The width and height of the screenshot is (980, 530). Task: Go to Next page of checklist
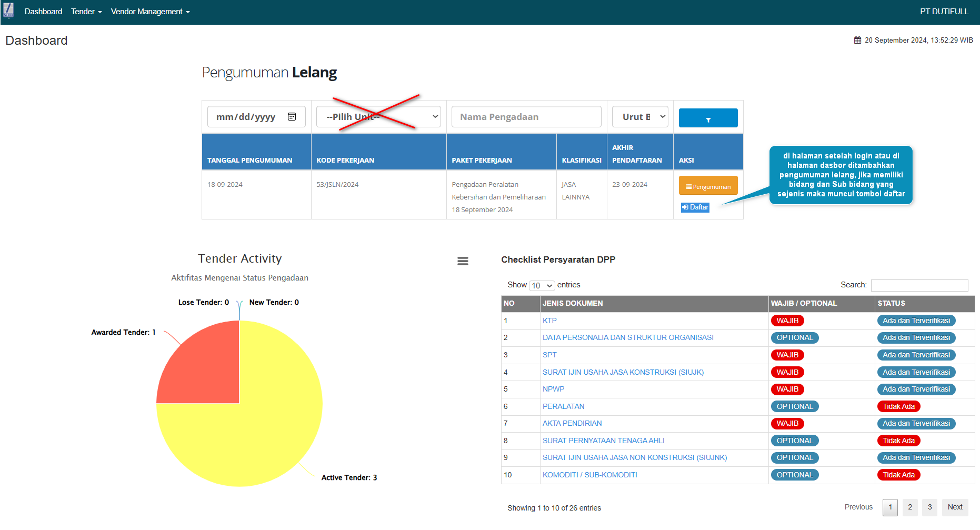(955, 507)
